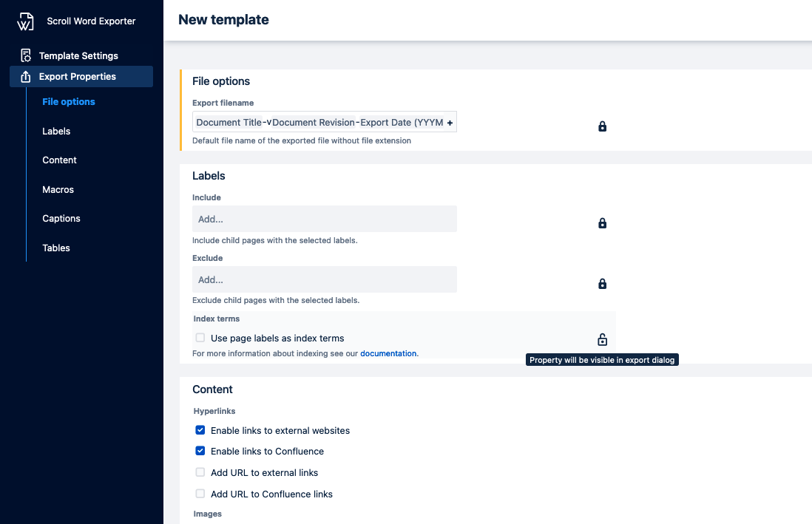This screenshot has width=812, height=524.
Task: Toggle lock icon for Export filename
Action: pyautogui.click(x=602, y=126)
